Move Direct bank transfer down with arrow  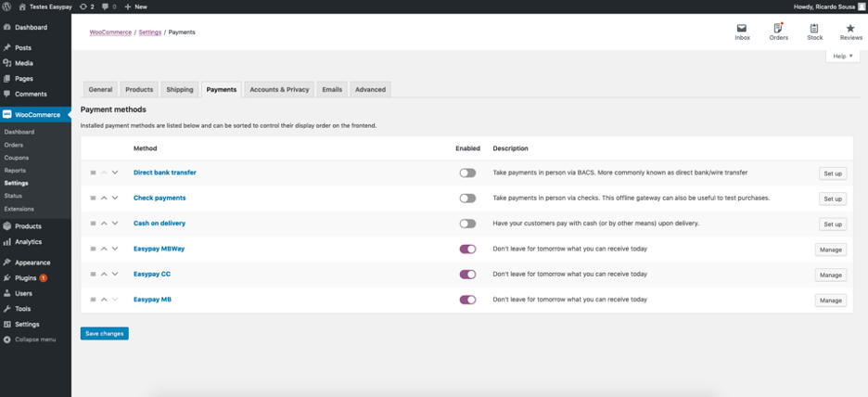pos(115,173)
